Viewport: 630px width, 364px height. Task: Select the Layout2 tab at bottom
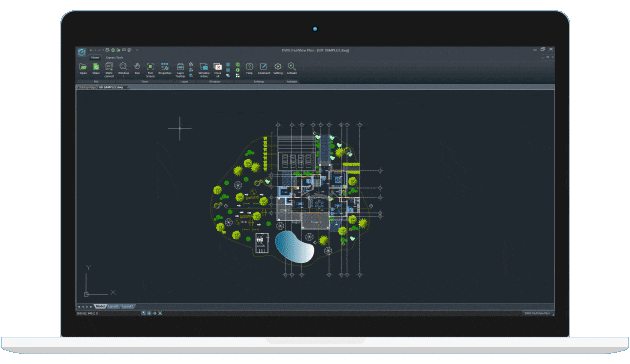point(127,307)
